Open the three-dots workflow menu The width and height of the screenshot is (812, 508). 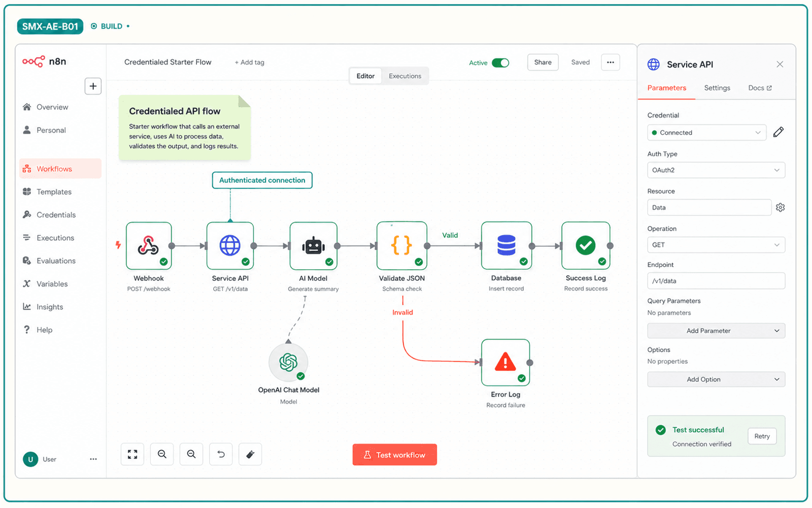click(x=611, y=62)
